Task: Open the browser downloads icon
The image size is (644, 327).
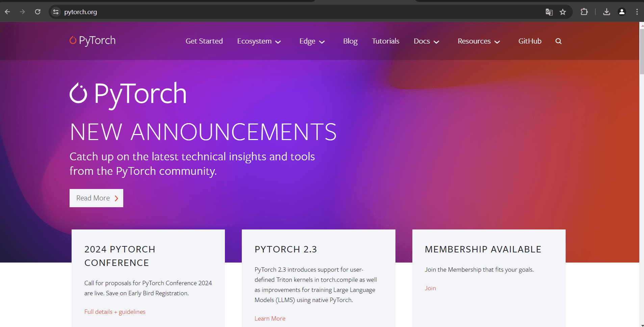Action: coord(607,12)
